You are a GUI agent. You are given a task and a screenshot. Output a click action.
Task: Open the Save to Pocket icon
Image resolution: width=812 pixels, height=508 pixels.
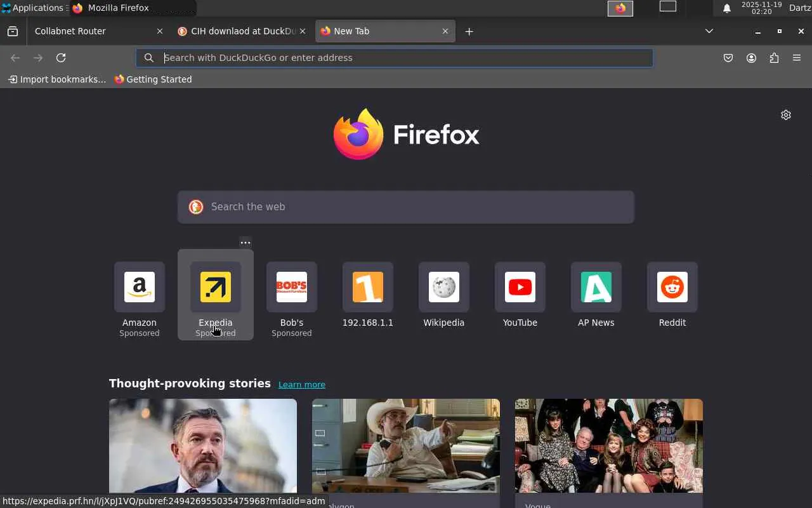[728, 58]
